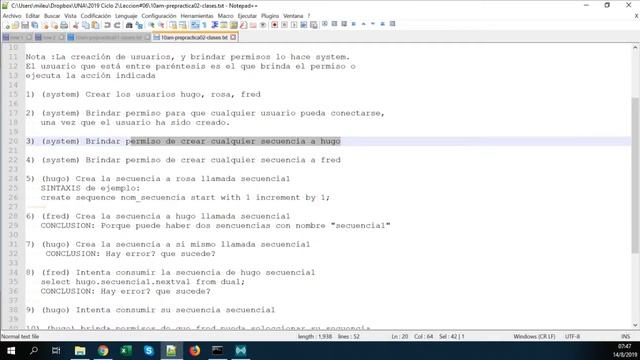Cut selection using the scissors icon
This screenshot has height=360, width=640.
[76, 25]
